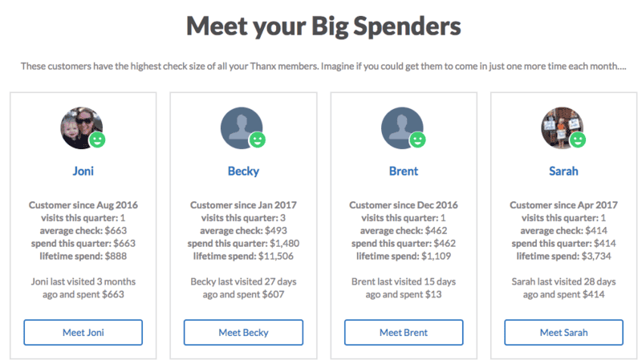Screen dimensions: 642x364
Task: Open the Becky name link
Action: coord(243,171)
